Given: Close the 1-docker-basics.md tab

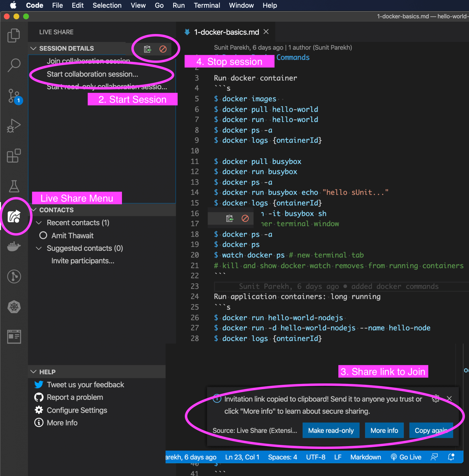Looking at the screenshot, I should pyautogui.click(x=266, y=32).
